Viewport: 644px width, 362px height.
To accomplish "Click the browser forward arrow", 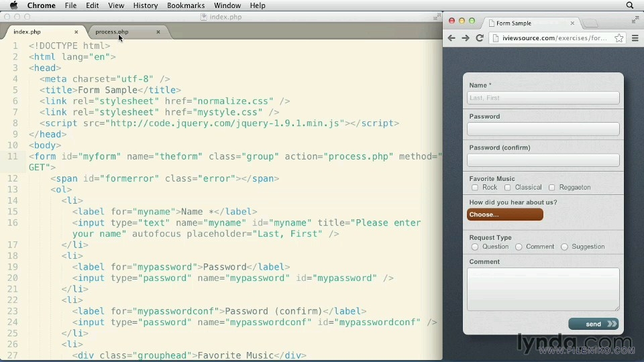I will coord(466,38).
